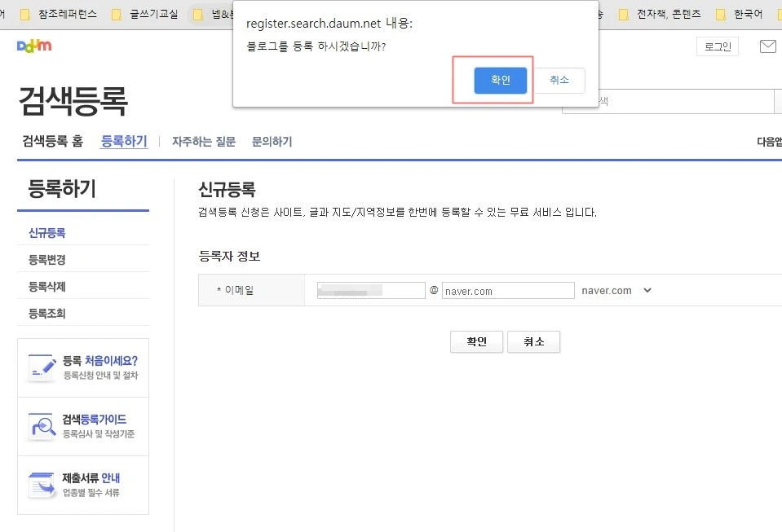Open the mail envelope icon top right
The width and height of the screenshot is (782, 532).
click(x=767, y=46)
